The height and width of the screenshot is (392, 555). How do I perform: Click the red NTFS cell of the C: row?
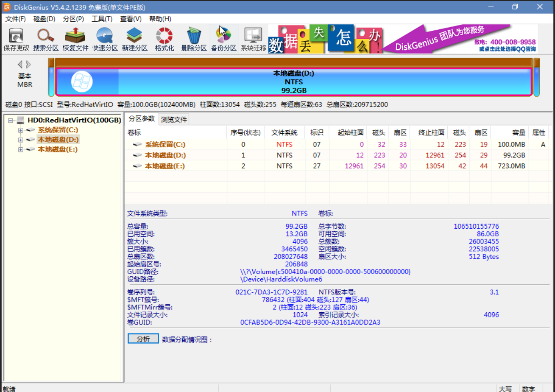point(284,144)
